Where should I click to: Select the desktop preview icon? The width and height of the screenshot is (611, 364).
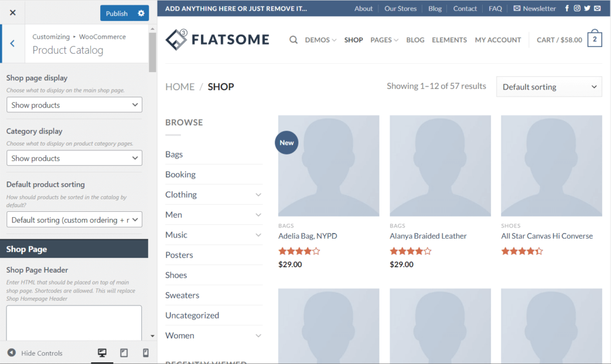click(102, 353)
